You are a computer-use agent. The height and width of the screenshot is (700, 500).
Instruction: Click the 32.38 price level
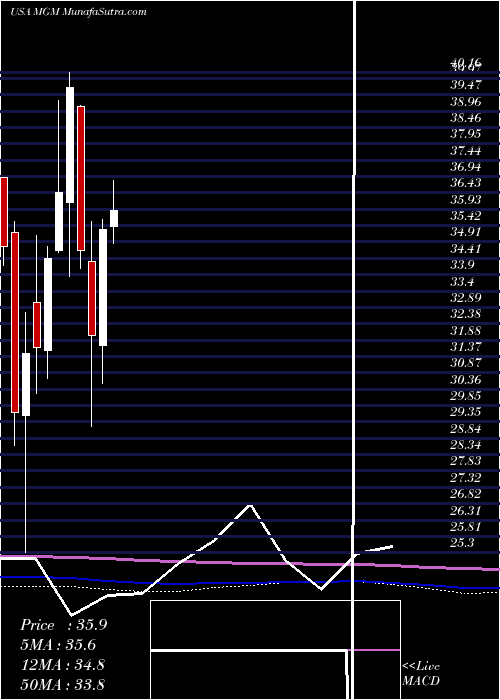[466, 314]
